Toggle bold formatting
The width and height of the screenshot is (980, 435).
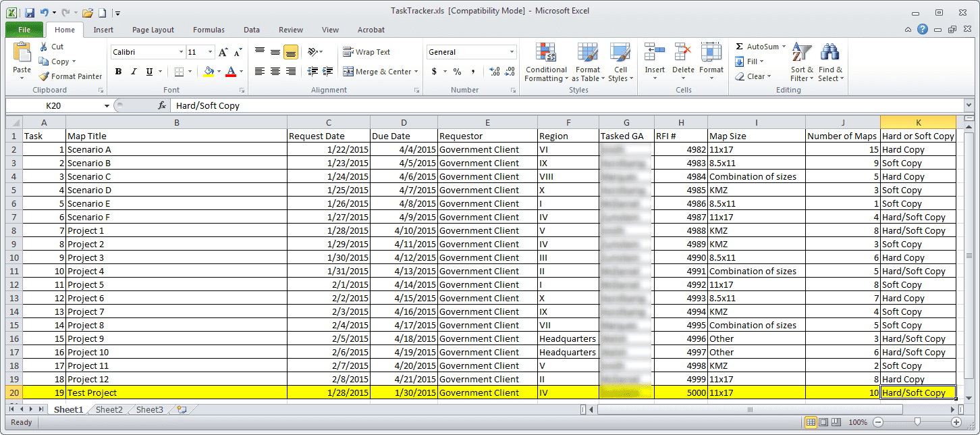point(118,71)
